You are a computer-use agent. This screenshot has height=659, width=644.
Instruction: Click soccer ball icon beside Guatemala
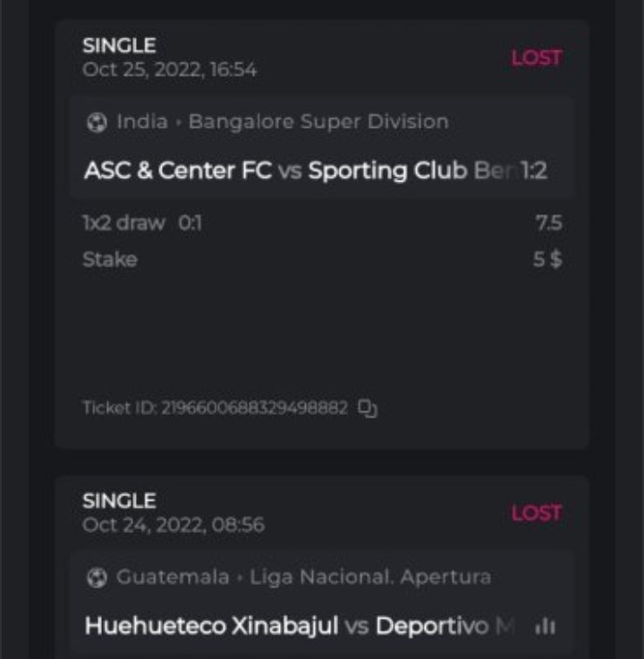click(x=97, y=578)
